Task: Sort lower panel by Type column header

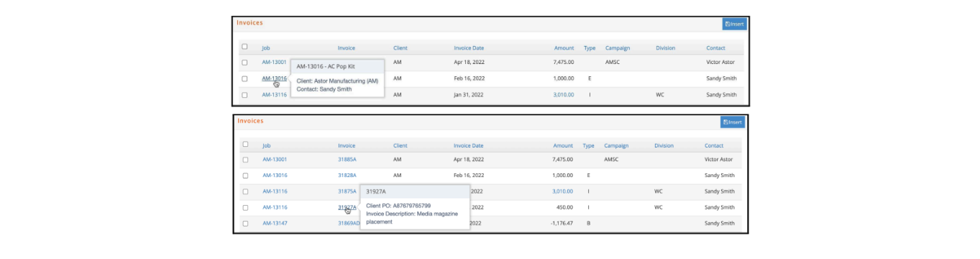Action: tap(588, 146)
